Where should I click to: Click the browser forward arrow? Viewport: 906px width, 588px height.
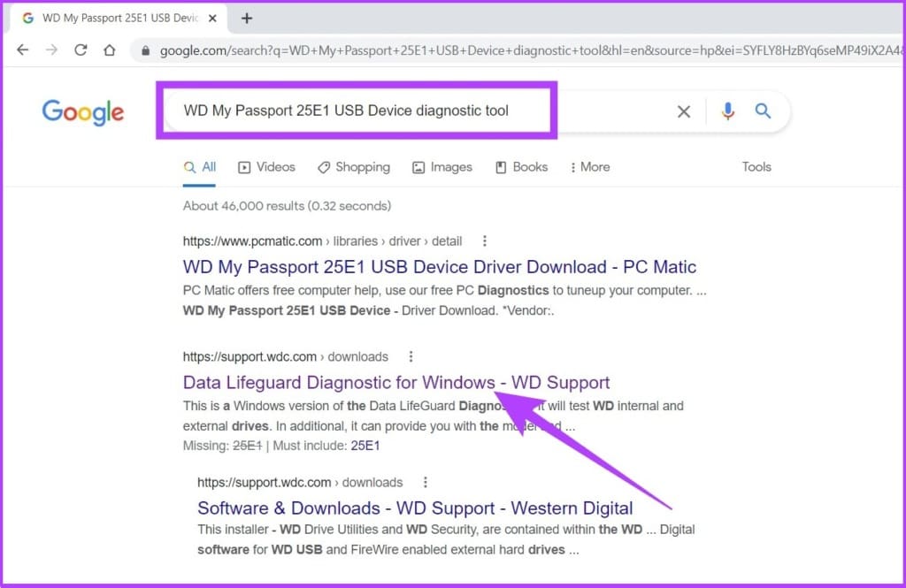(x=51, y=50)
